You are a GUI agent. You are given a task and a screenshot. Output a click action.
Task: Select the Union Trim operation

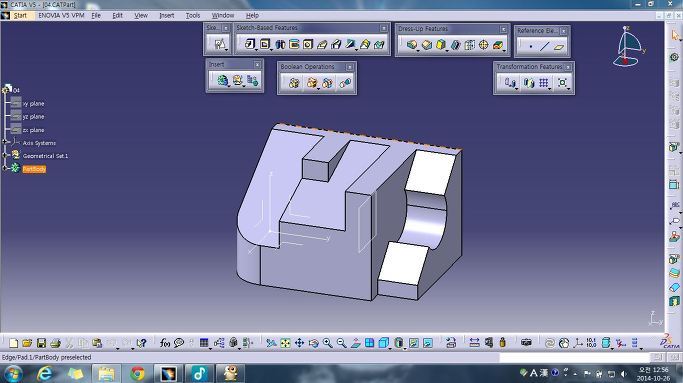coord(328,83)
